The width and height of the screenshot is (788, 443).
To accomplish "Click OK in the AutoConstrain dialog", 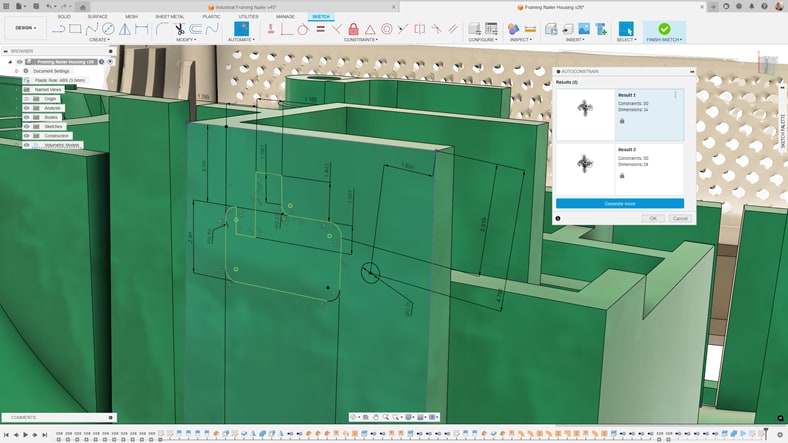I will point(653,218).
